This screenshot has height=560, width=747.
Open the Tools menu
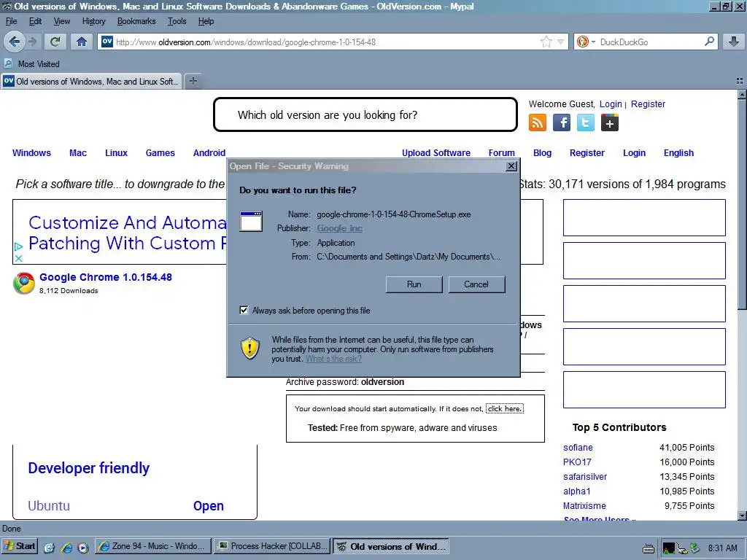tap(177, 21)
